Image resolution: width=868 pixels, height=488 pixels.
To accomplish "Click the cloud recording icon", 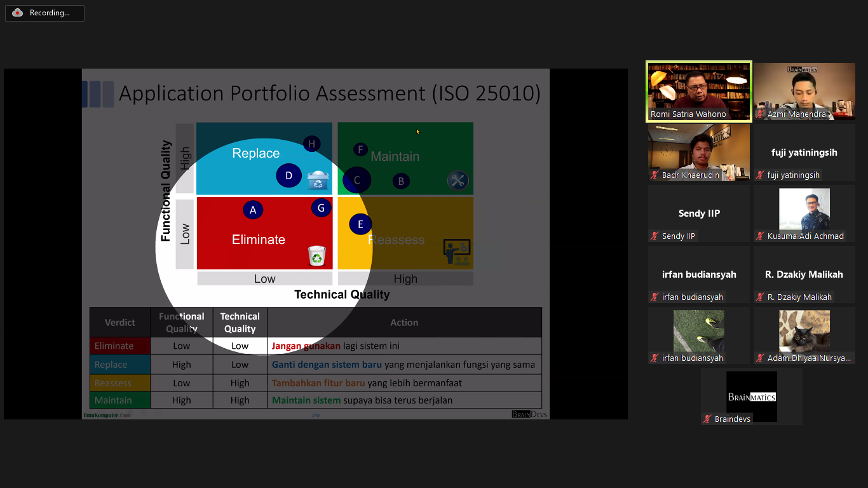I will pos(17,13).
